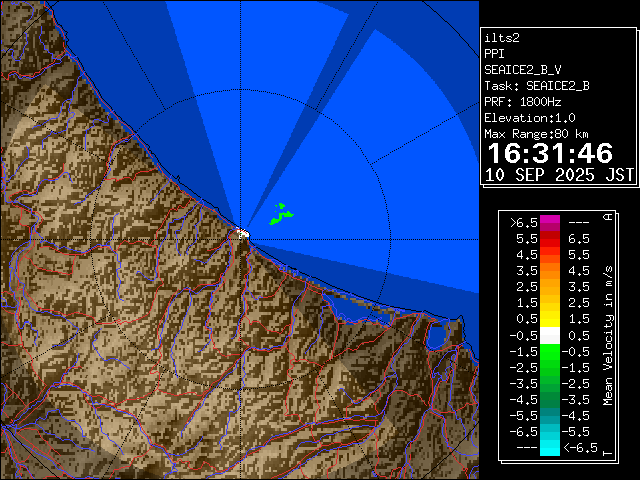Click the ilts2 site name

(501, 38)
